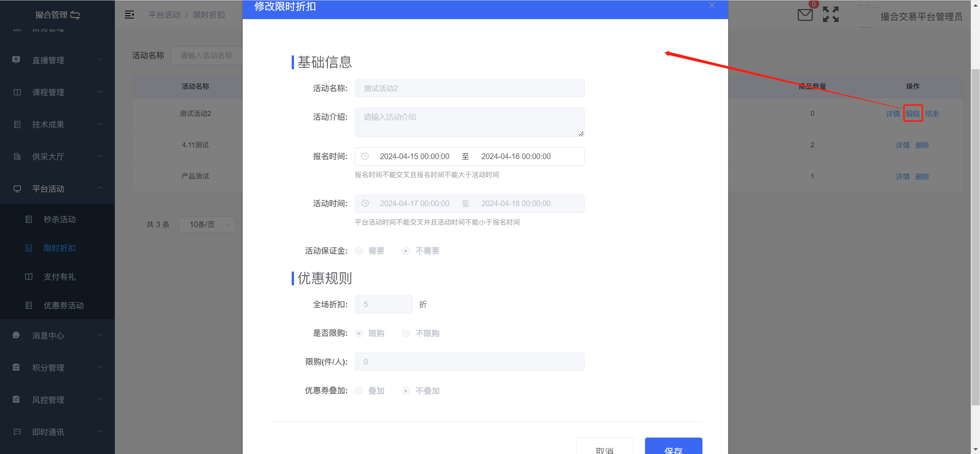Click 撮合交易平台管理员 user name
The image size is (980, 454).
point(921,16)
